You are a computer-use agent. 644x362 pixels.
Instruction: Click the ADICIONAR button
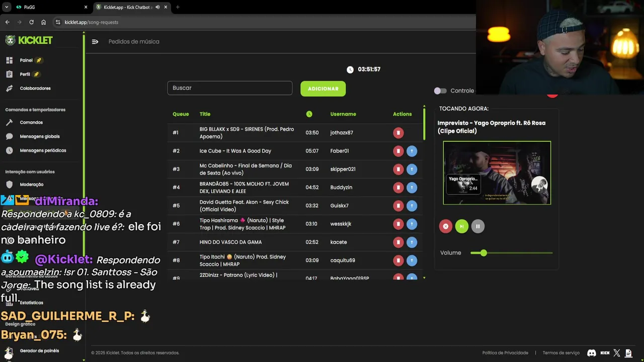pos(323,88)
